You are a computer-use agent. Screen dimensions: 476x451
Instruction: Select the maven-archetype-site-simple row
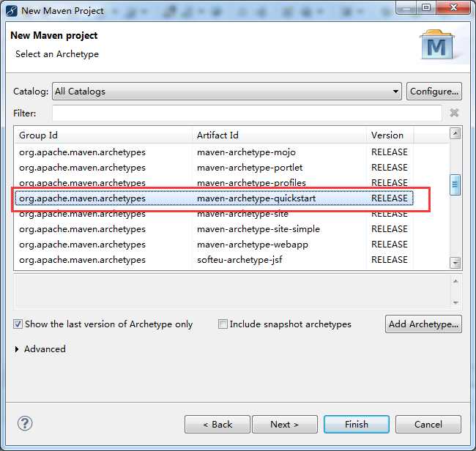pyautogui.click(x=214, y=229)
